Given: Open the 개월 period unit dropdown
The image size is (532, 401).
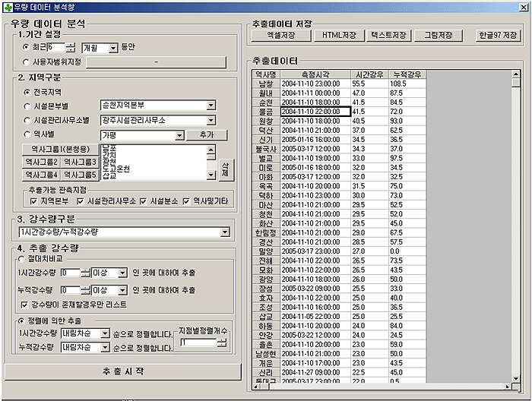Looking at the screenshot, I should (x=113, y=48).
